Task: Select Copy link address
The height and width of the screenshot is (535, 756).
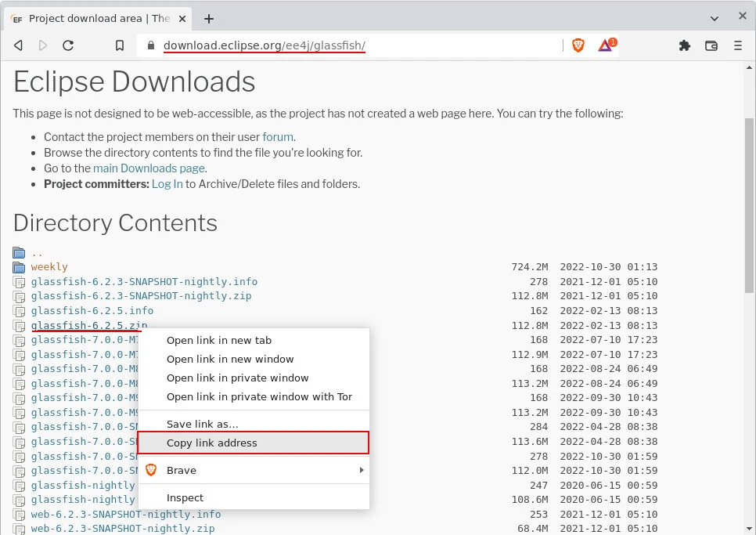Action: 253,443
